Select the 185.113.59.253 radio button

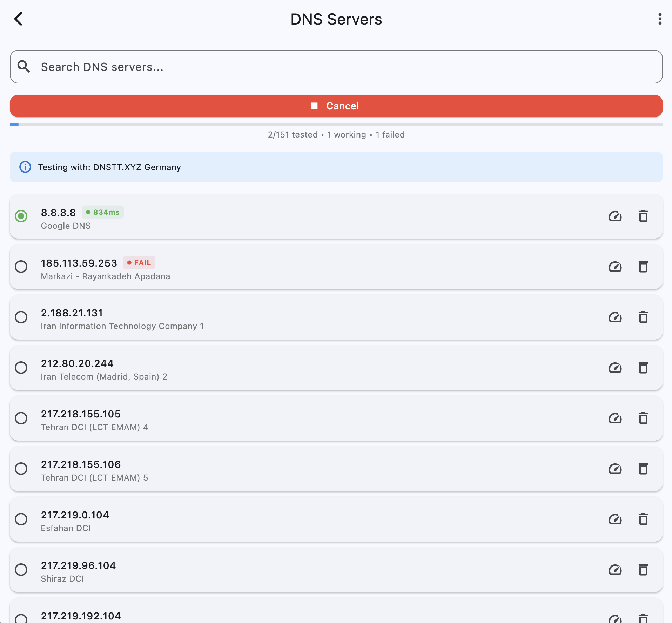click(21, 267)
